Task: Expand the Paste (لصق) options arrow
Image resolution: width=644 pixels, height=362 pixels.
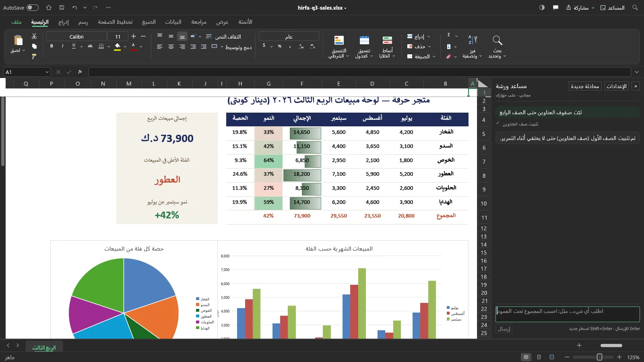Action: (23, 51)
